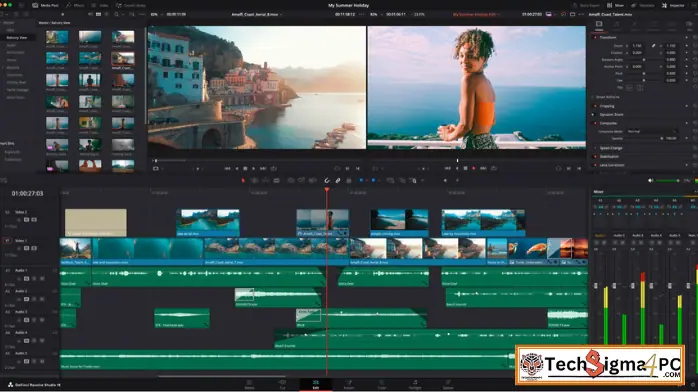Toggle timeline Snapping magnet icon
The height and width of the screenshot is (392, 698).
tap(327, 180)
